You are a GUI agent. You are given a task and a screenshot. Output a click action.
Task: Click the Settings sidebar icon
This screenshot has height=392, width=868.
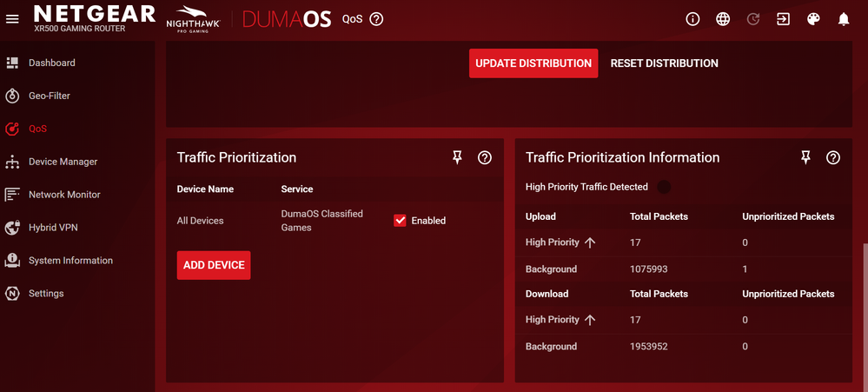12,294
